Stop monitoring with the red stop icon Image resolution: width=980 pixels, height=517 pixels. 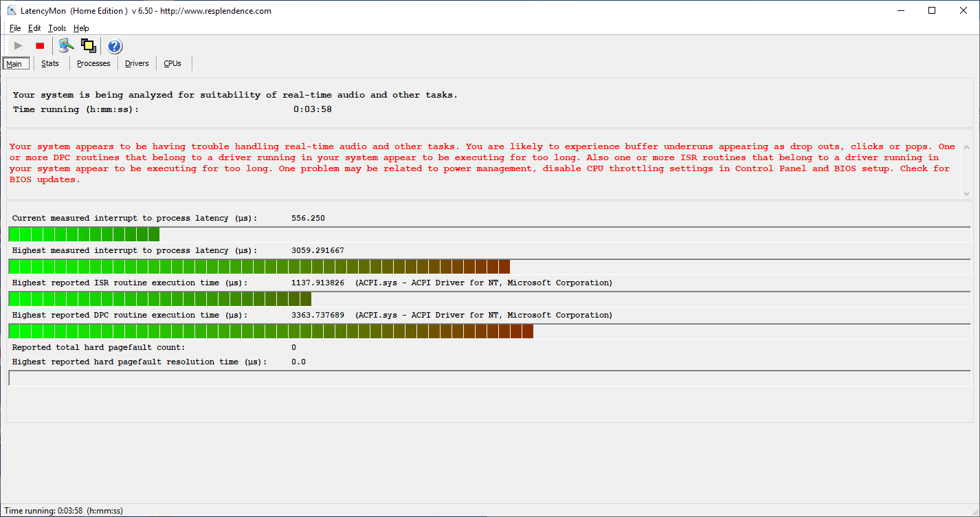coord(40,46)
